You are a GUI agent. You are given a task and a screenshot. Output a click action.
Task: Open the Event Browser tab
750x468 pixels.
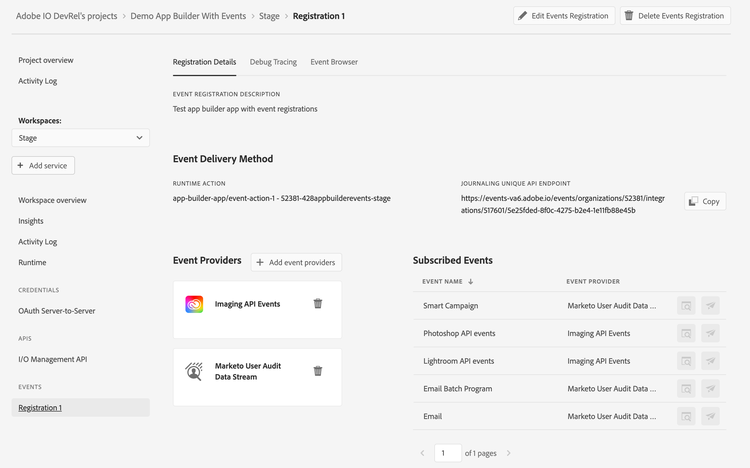pyautogui.click(x=334, y=62)
